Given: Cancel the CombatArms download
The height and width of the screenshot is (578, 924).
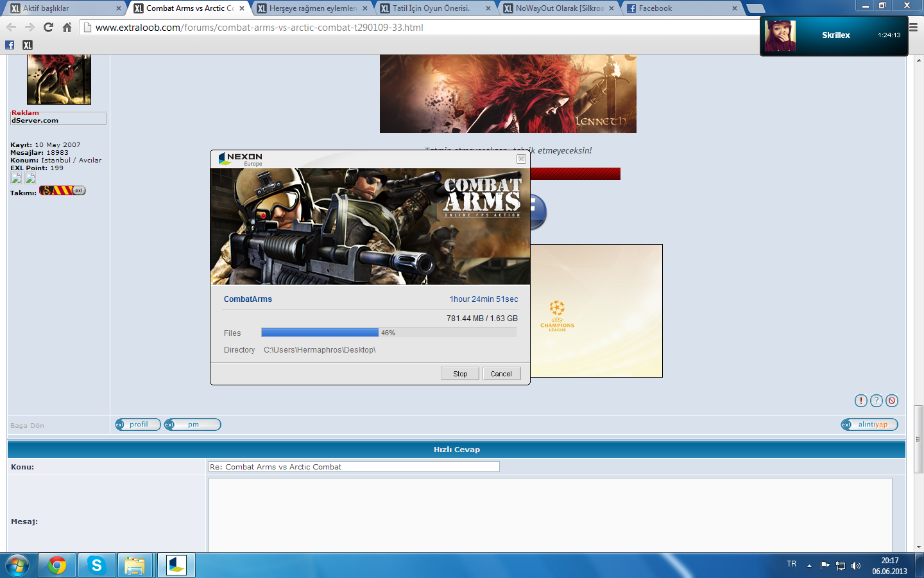Looking at the screenshot, I should point(501,374).
